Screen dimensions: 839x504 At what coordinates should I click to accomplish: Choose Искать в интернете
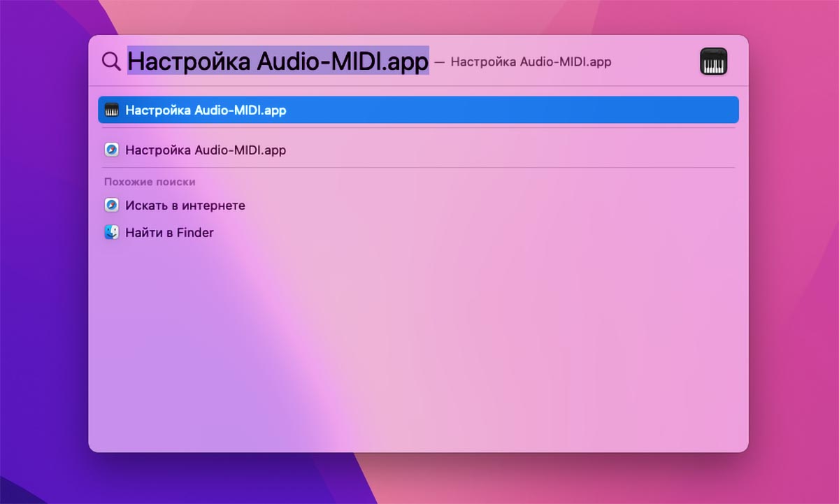point(418,206)
